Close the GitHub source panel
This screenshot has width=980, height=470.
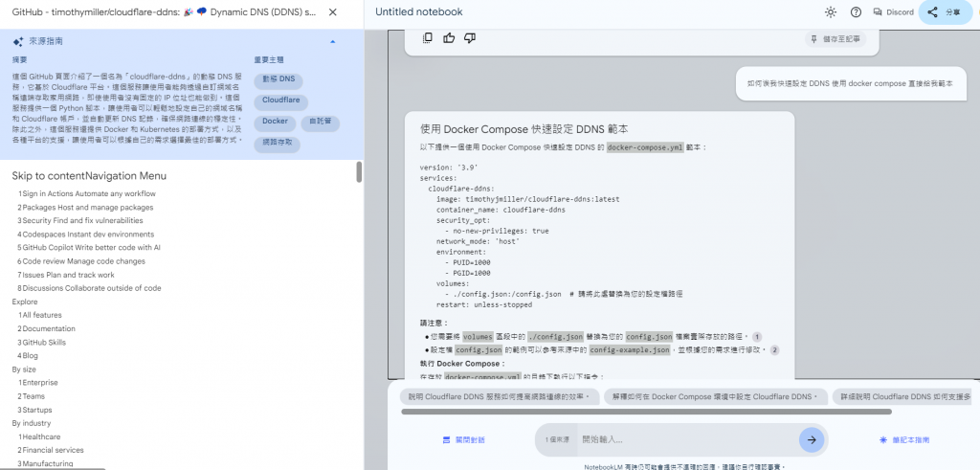coord(333,11)
